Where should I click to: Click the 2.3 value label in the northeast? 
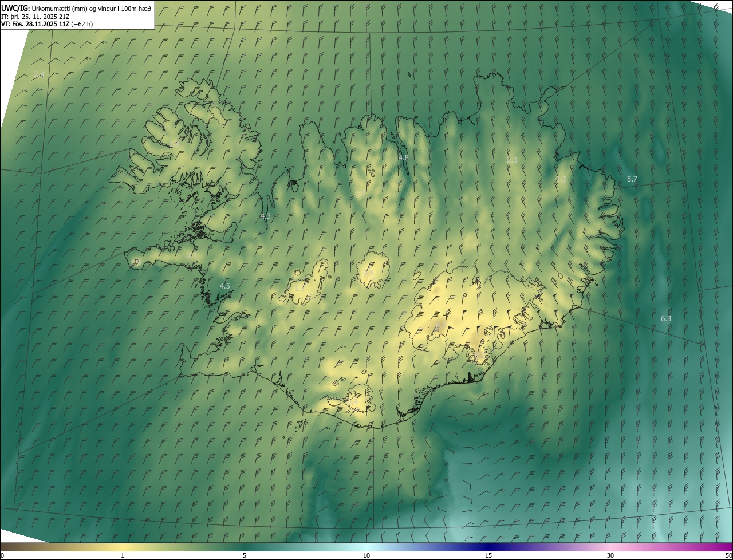[512, 160]
